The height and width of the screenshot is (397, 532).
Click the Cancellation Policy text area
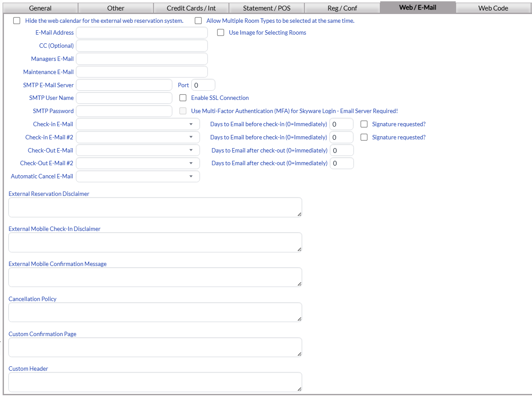[x=155, y=312]
